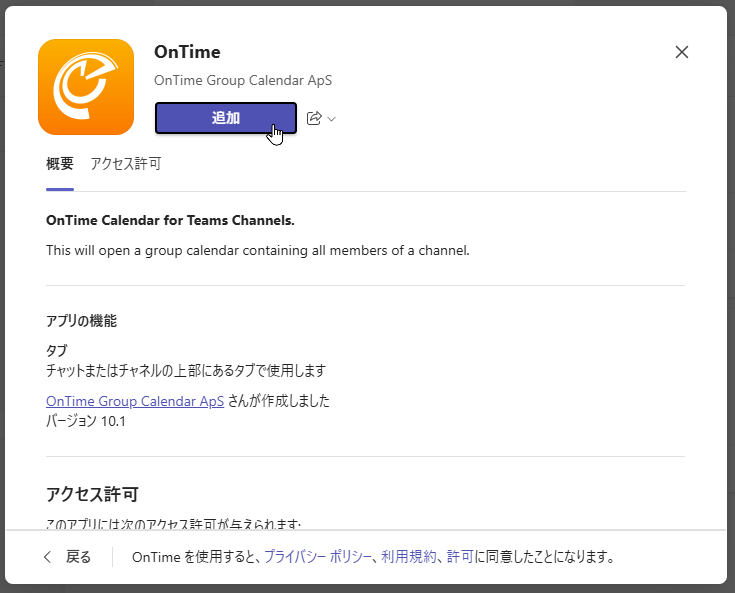
Task: Click the バージョン 10.1 text
Action: 86,421
